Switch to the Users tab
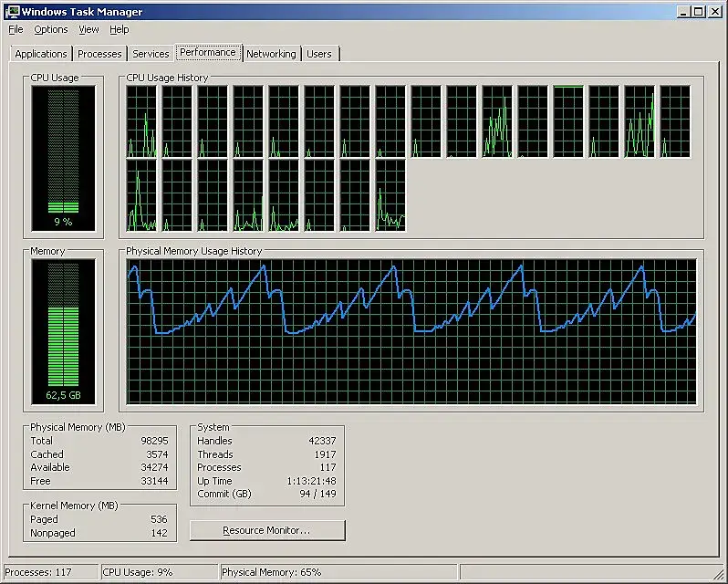The image size is (728, 584). (x=319, y=54)
